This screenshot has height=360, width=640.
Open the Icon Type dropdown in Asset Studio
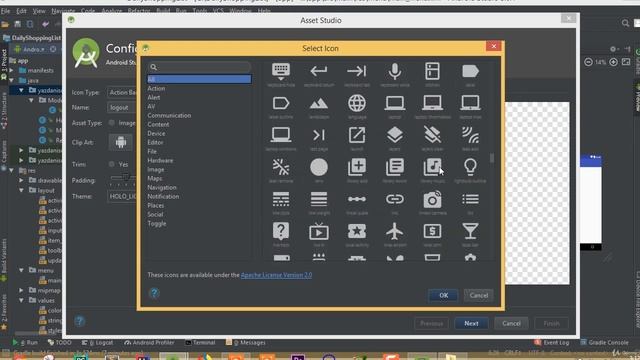click(x=122, y=93)
